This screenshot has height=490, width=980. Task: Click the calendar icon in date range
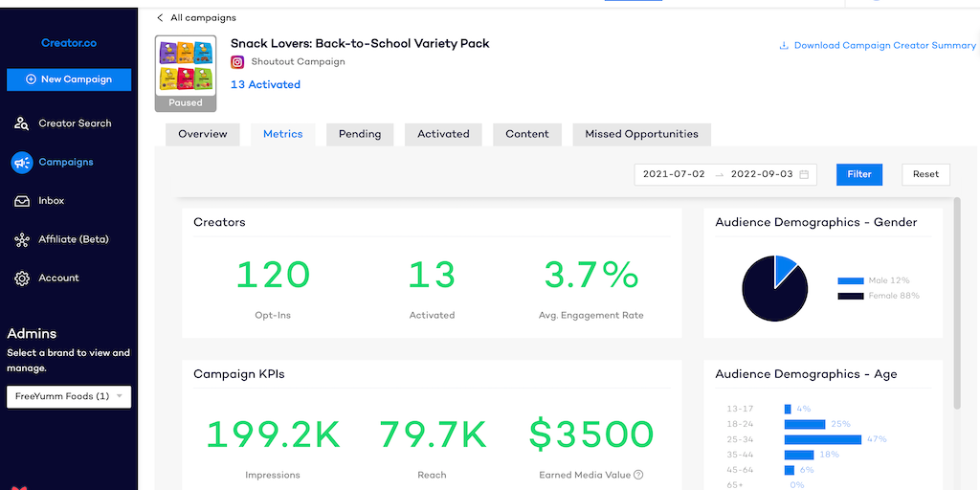click(805, 174)
